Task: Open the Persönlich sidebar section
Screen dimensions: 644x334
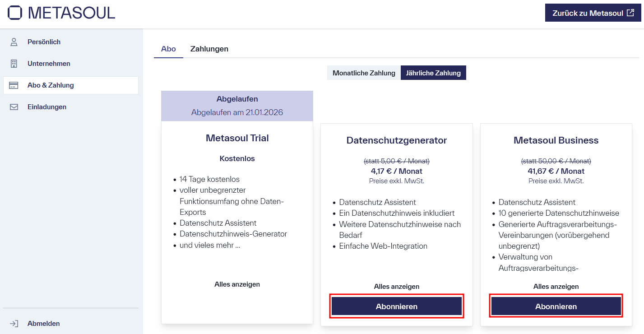Action: [x=71, y=42]
